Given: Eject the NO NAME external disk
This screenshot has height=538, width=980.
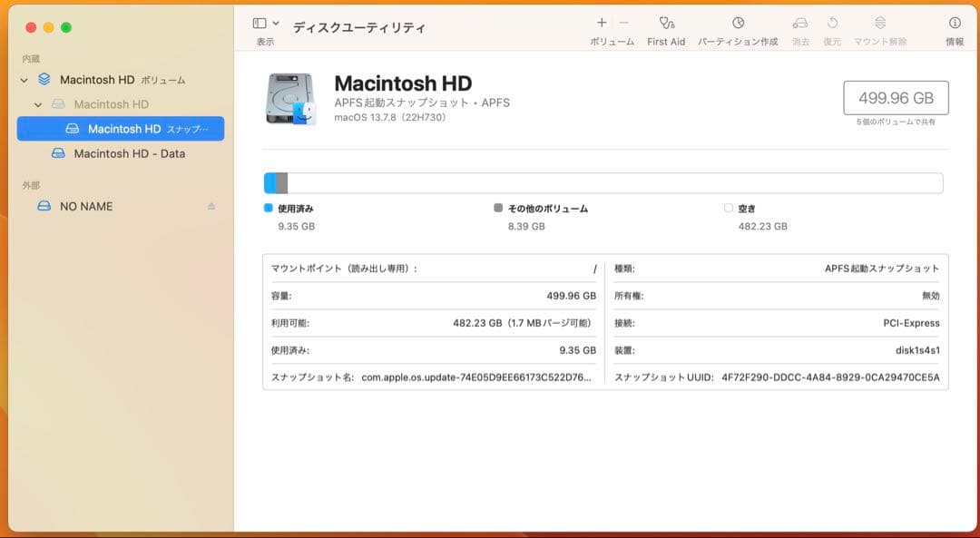Looking at the screenshot, I should click(x=211, y=206).
